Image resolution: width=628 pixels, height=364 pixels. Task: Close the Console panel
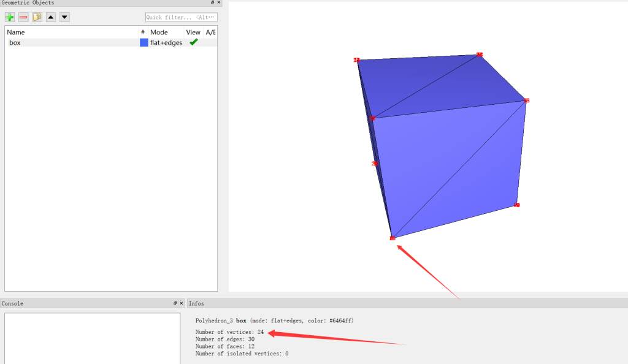tap(182, 303)
